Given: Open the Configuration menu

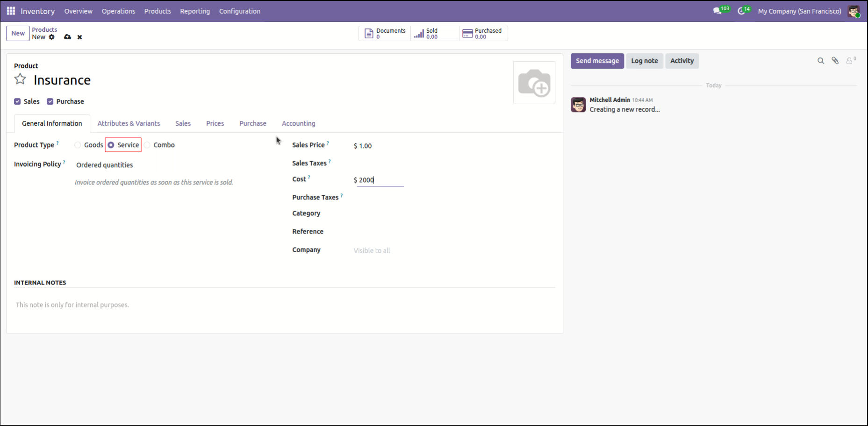Looking at the screenshot, I should (x=240, y=11).
